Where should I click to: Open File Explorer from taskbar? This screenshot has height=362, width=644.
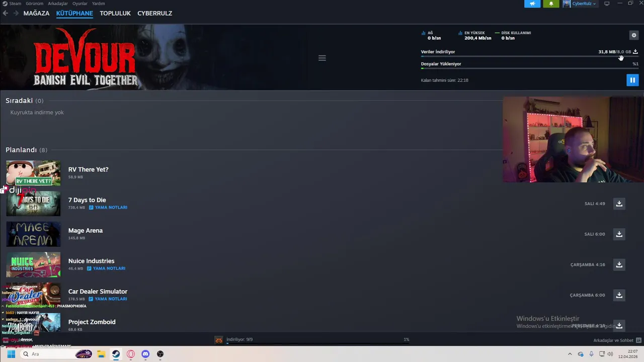coord(101,354)
